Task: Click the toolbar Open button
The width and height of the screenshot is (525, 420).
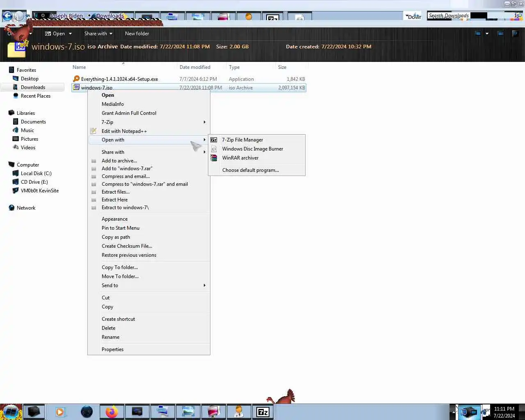Action: (55, 34)
